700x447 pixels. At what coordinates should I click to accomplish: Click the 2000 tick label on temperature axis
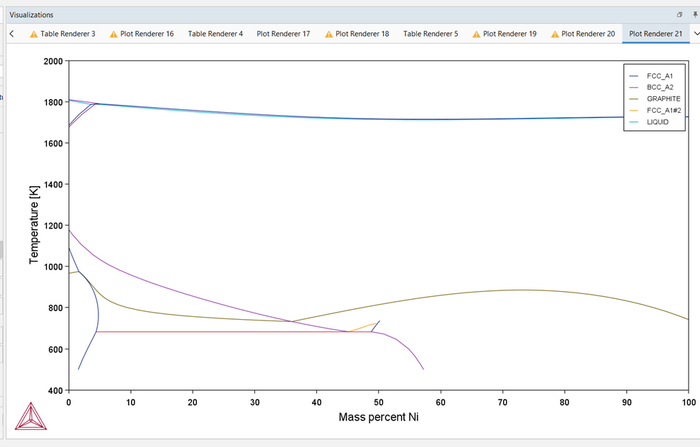pos(53,61)
